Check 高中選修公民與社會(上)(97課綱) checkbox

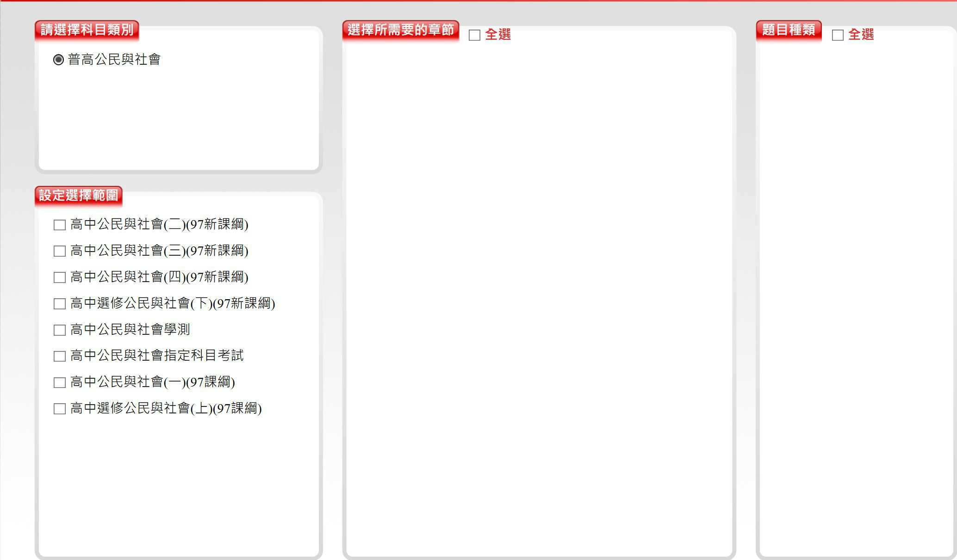(60, 409)
